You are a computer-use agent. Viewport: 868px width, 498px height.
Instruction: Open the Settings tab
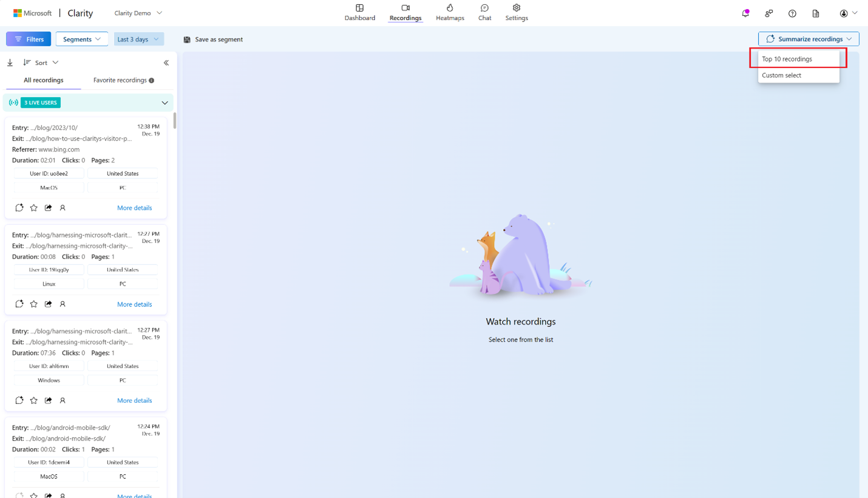[517, 13]
